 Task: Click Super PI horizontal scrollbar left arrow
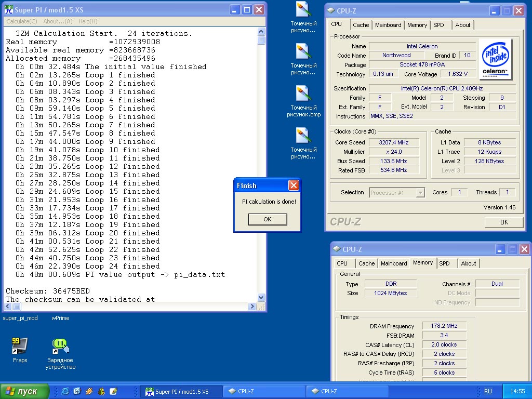tap(8, 307)
